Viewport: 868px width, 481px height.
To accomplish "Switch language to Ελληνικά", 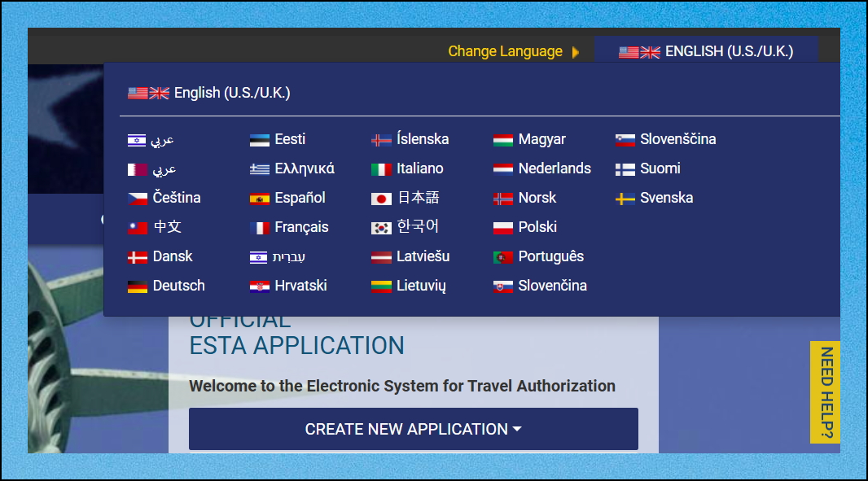I will [x=305, y=168].
